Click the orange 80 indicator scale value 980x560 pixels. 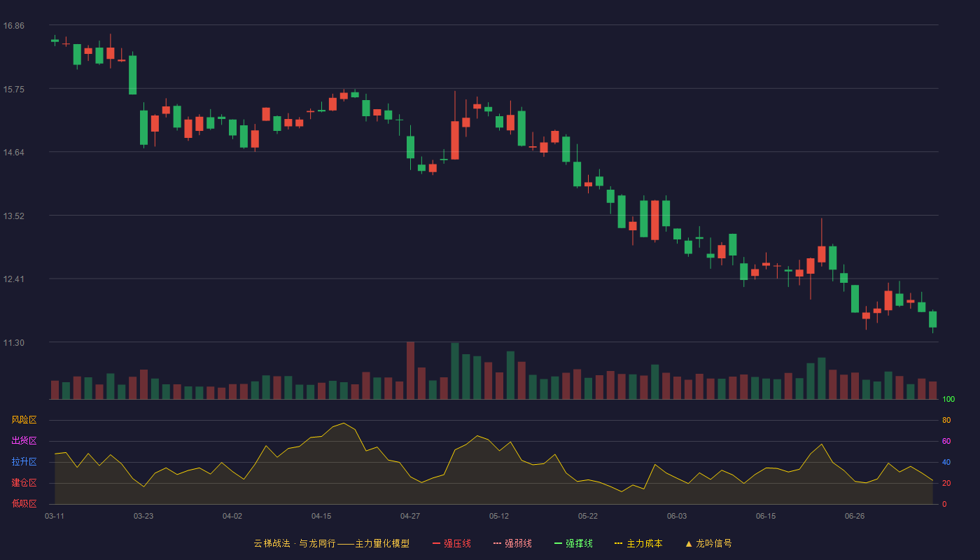(x=946, y=421)
